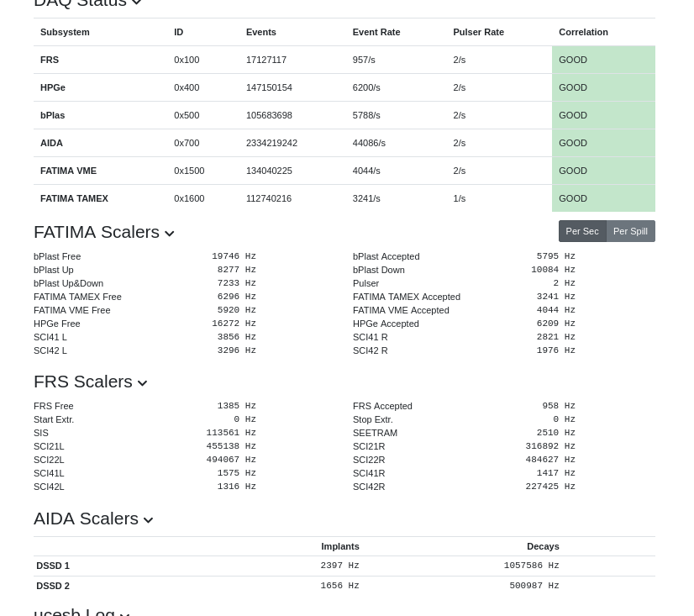Image resolution: width=694 pixels, height=616 pixels.
Task: Click the AIDA GOOD correlation cell
Action: click(603, 143)
